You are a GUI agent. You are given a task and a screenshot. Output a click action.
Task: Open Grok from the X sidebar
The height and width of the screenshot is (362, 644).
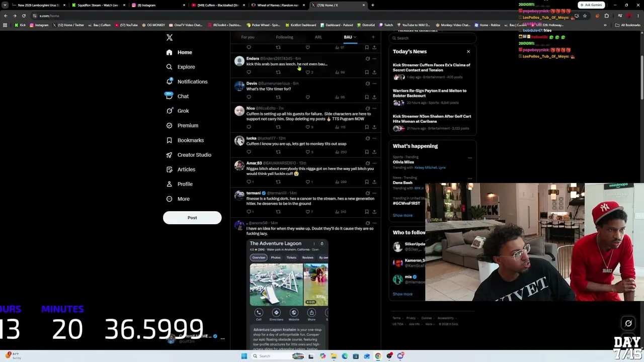tap(177, 111)
